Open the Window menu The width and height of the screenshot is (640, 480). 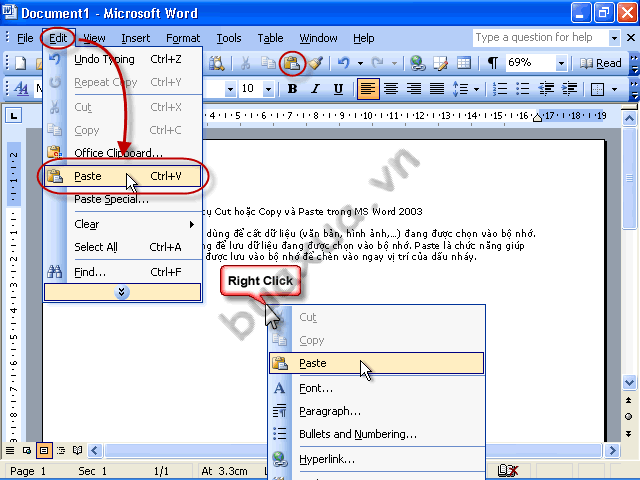(318, 38)
